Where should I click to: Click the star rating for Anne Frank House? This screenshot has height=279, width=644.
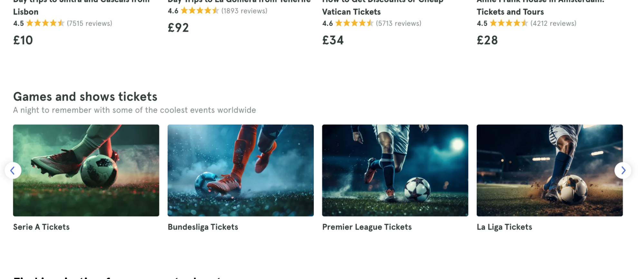pyautogui.click(x=508, y=23)
